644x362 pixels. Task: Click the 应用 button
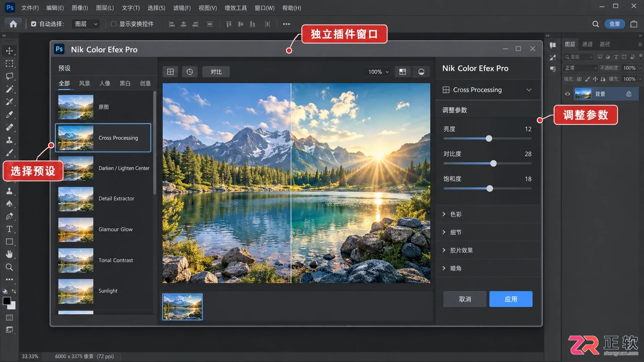511,299
